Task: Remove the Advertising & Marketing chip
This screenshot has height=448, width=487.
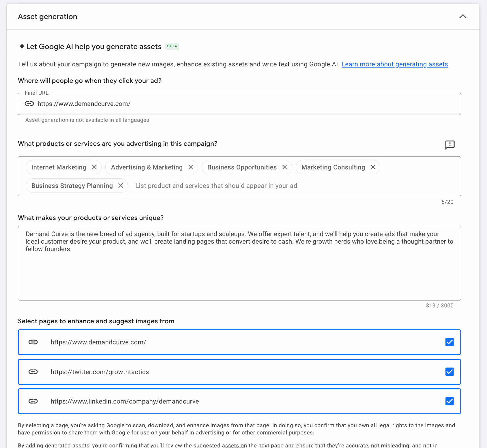Action: [x=191, y=167]
